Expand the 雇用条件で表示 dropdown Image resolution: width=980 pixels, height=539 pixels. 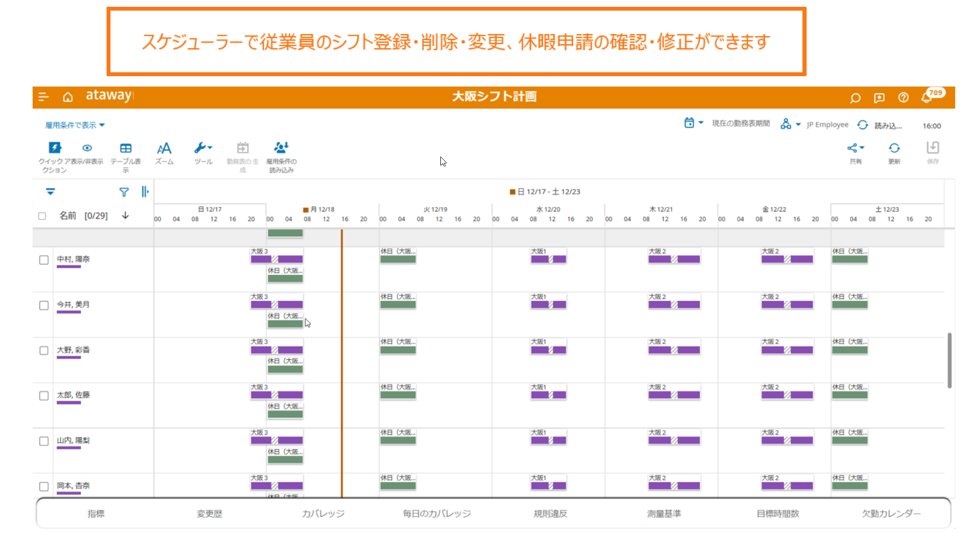[75, 125]
